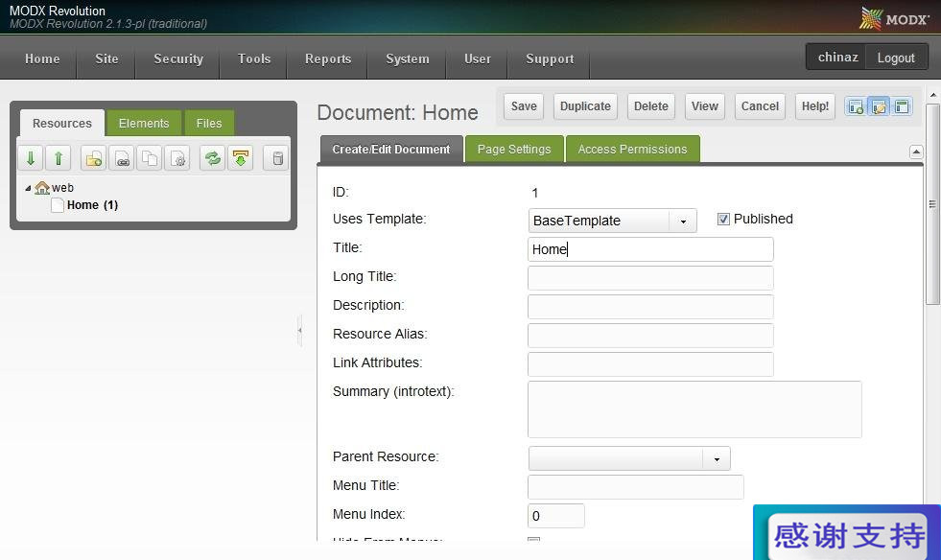Click the sort tree icon with green down arrow
This screenshot has width=941, height=560.
240,158
